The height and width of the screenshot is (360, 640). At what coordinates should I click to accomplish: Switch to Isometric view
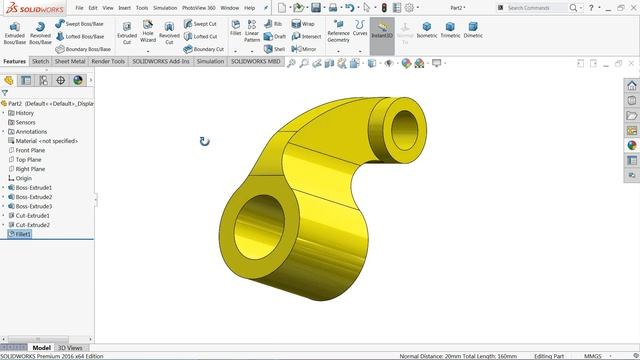(427, 30)
